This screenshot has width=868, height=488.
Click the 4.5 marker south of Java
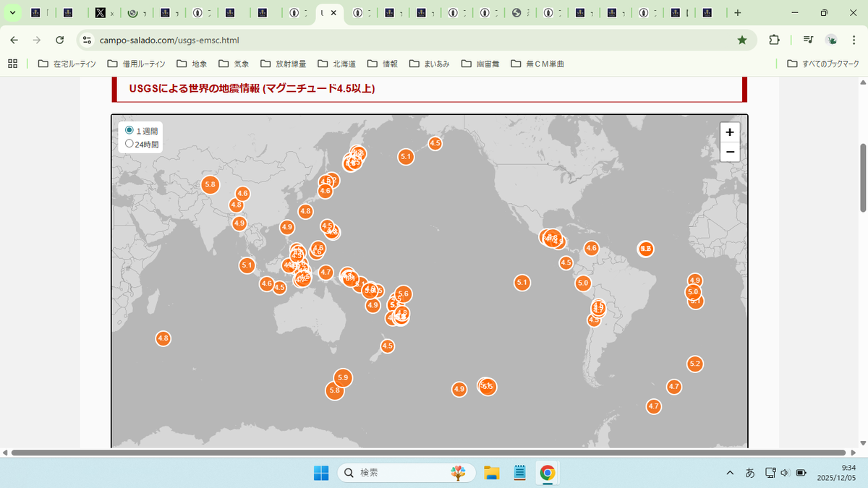279,288
